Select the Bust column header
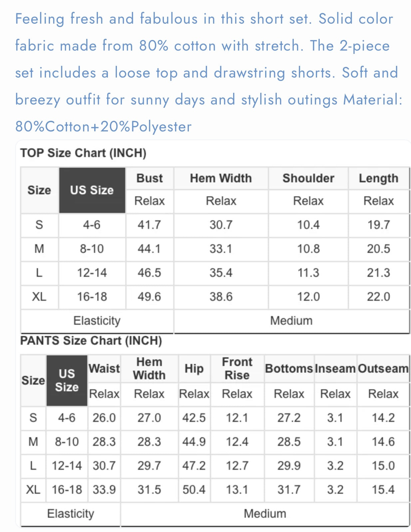The width and height of the screenshot is (411, 532). tap(150, 178)
